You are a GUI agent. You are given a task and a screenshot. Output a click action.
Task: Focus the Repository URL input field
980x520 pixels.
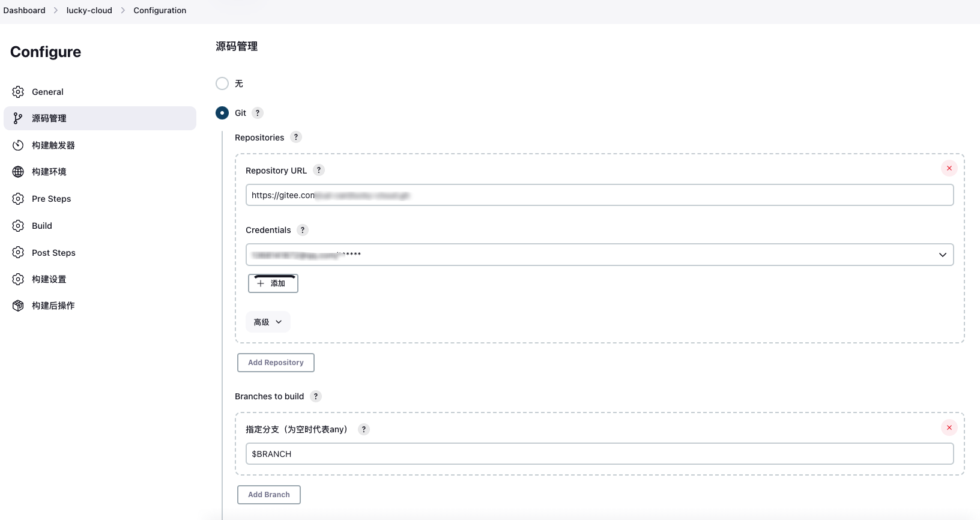599,195
